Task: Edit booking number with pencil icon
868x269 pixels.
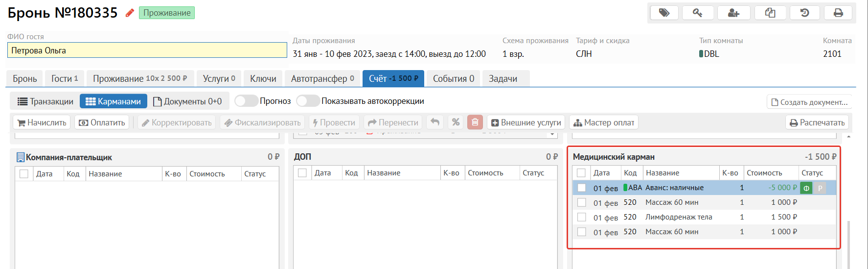Action: coord(130,13)
